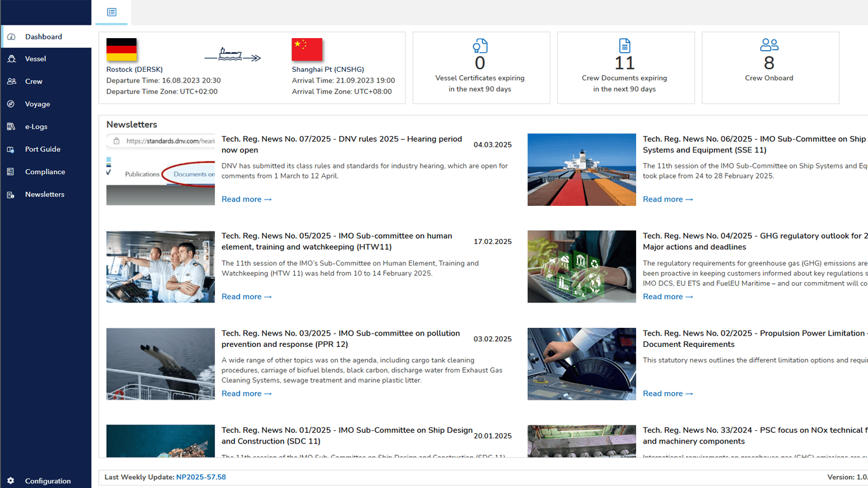Click the Crew people icon in sidebar

[x=11, y=81]
